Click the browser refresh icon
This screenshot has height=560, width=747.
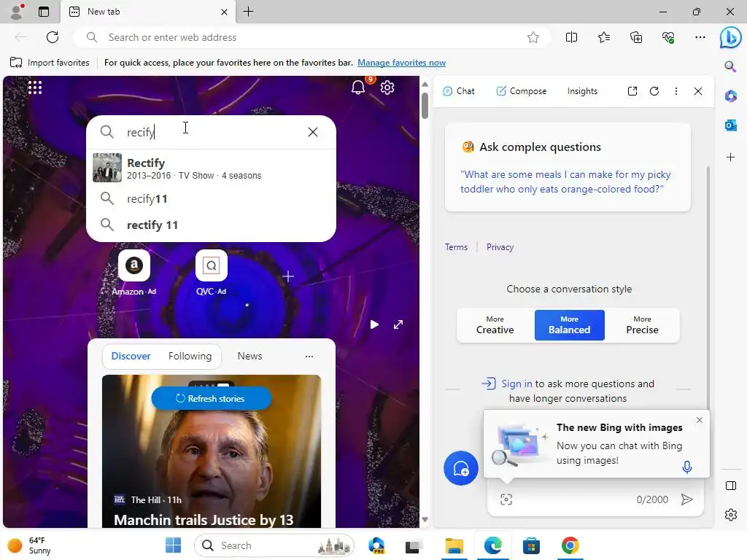coord(53,37)
